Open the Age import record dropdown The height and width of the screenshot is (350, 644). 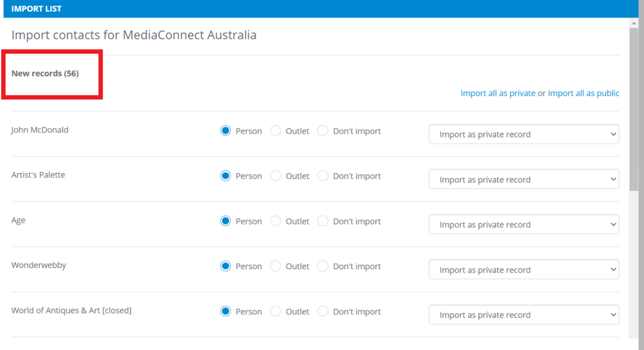523,224
